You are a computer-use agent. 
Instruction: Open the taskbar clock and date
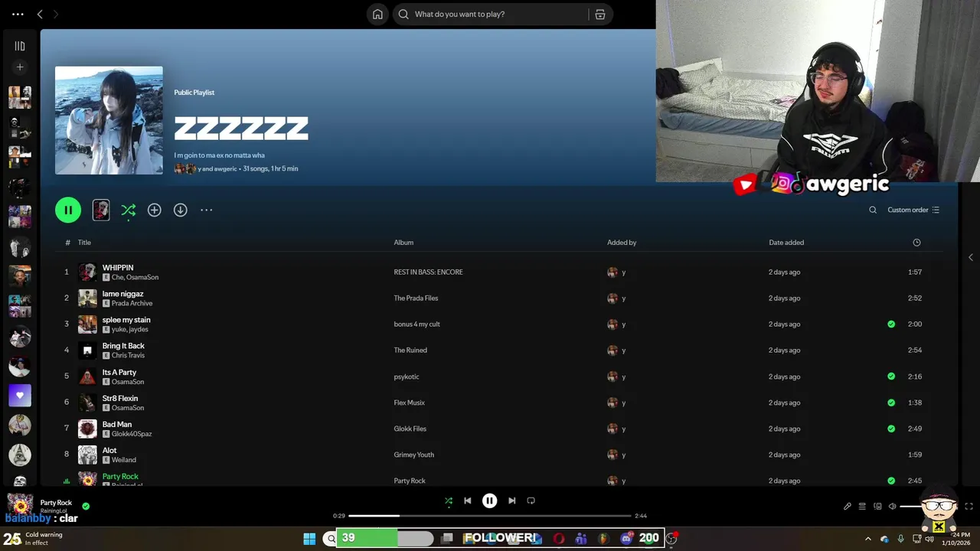click(957, 539)
